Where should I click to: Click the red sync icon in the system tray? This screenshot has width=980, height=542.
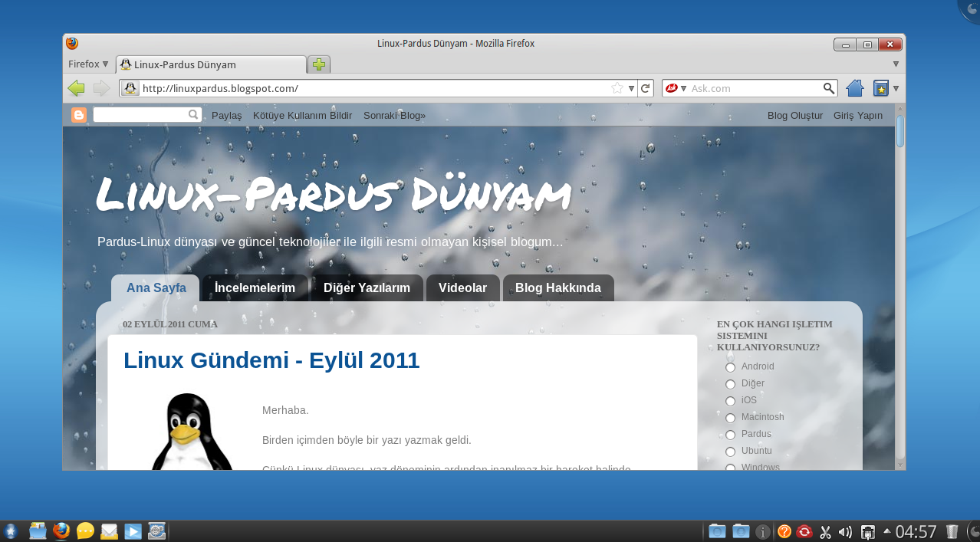804,531
